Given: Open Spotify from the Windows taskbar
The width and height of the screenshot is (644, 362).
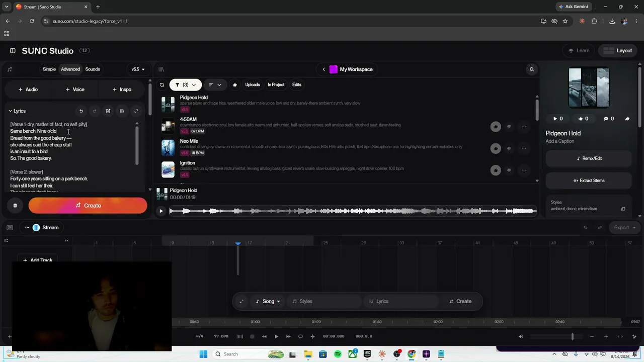Looking at the screenshot, I should click(x=338, y=354).
